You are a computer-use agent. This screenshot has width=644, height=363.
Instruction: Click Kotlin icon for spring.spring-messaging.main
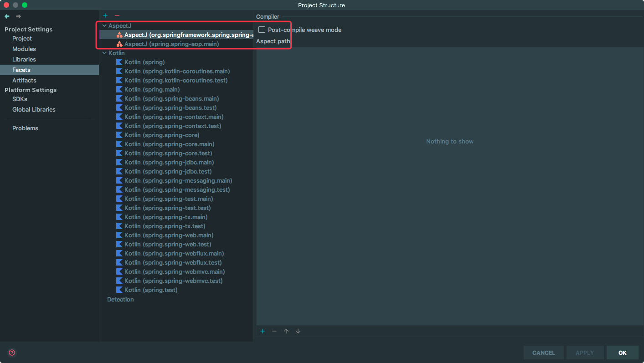119,180
